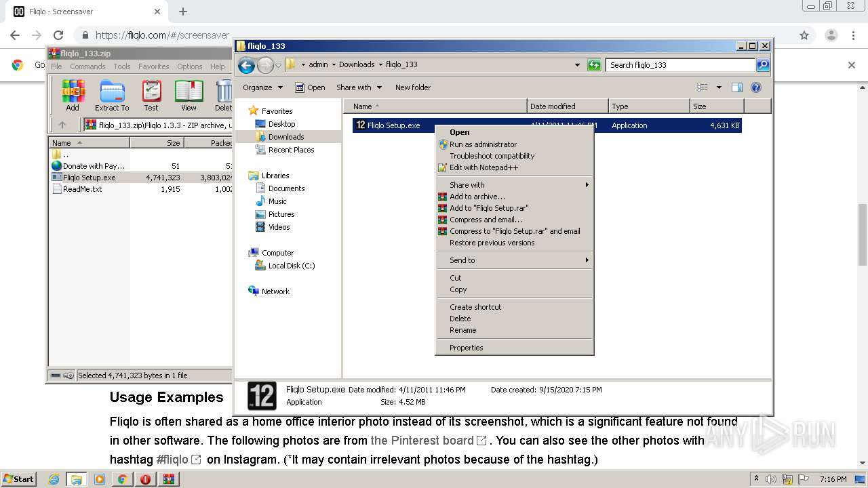
Task: Choose Run as administrator
Action: pyautogui.click(x=515, y=144)
